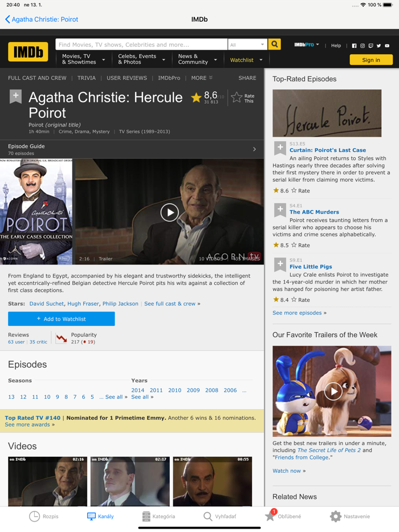Expand the IMDbPro dropdown
The width and height of the screenshot is (399, 532).
point(307,44)
